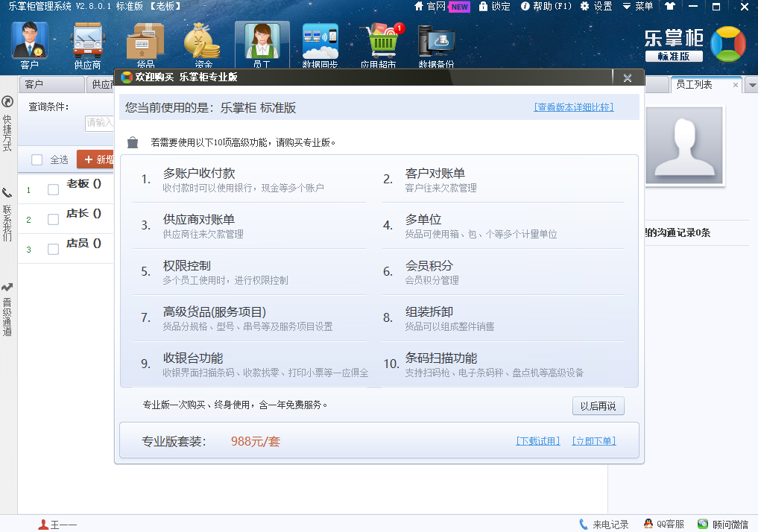Open 顾问微信 WeChat icon
The width and height of the screenshot is (758, 532).
(x=703, y=524)
